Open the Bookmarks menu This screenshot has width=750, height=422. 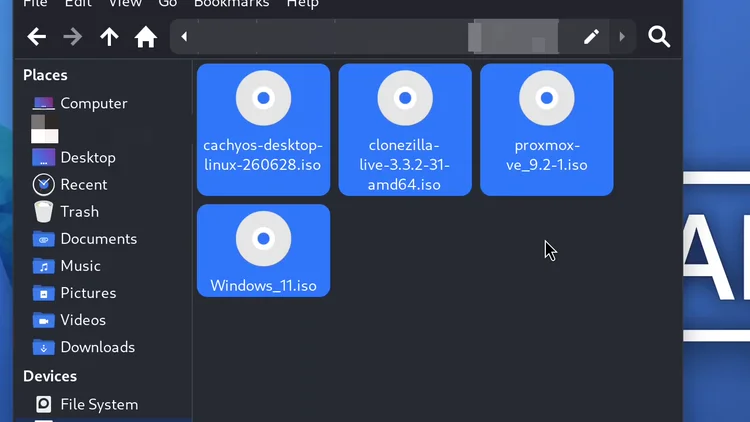click(x=232, y=3)
